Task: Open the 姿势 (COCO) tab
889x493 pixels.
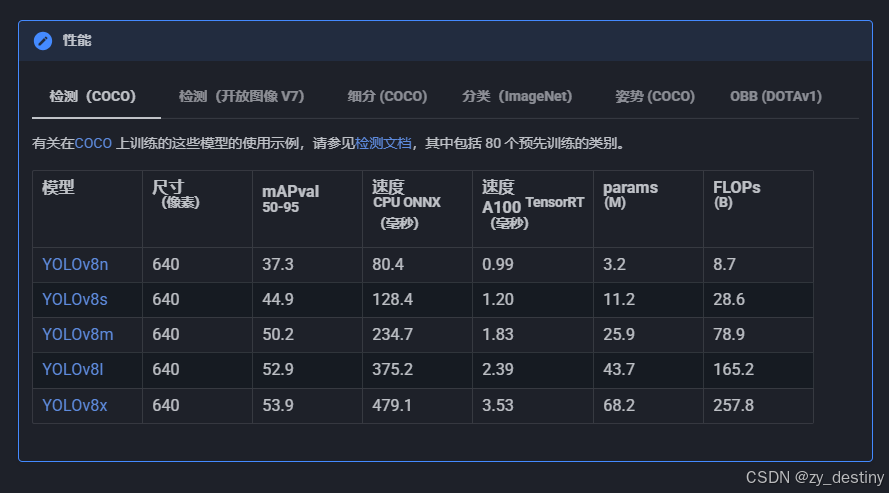Action: (655, 96)
